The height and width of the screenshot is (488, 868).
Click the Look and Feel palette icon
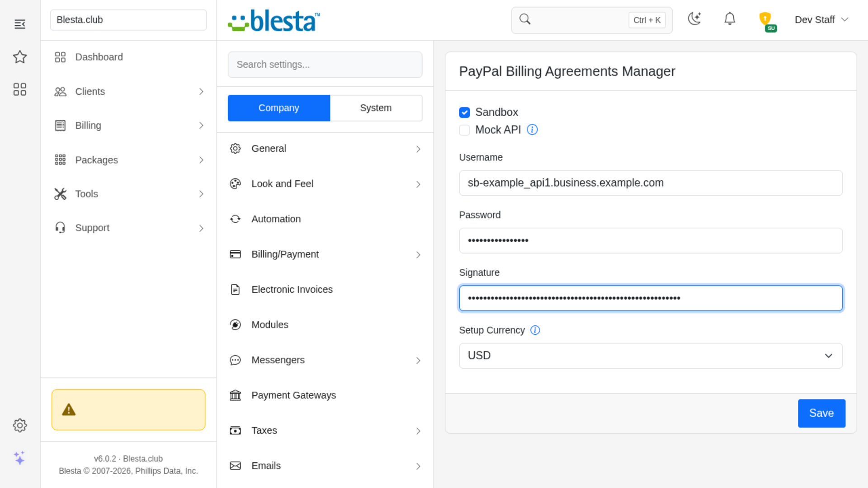(236, 184)
